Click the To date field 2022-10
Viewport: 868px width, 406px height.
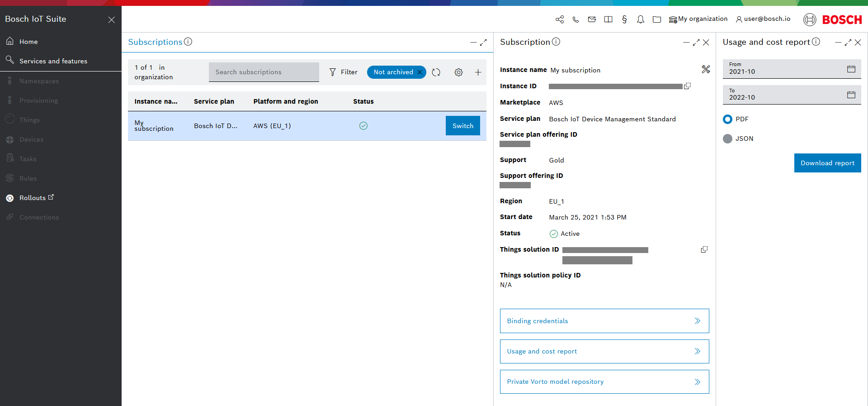coord(792,95)
